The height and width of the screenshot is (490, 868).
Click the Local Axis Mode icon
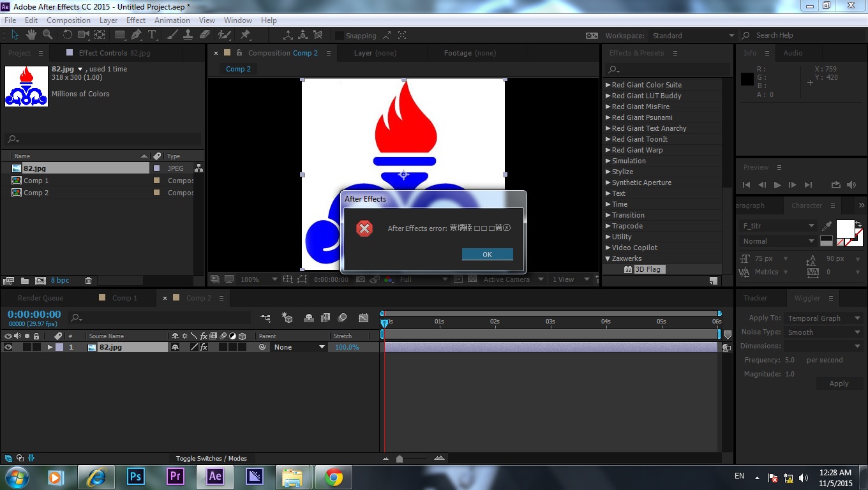point(288,36)
